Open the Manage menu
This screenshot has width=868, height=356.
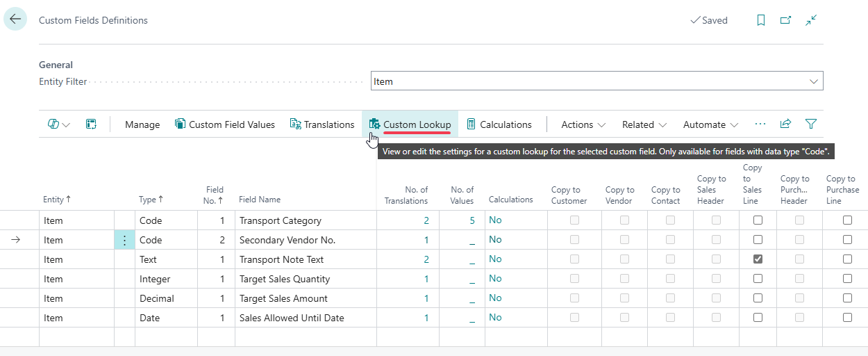142,124
